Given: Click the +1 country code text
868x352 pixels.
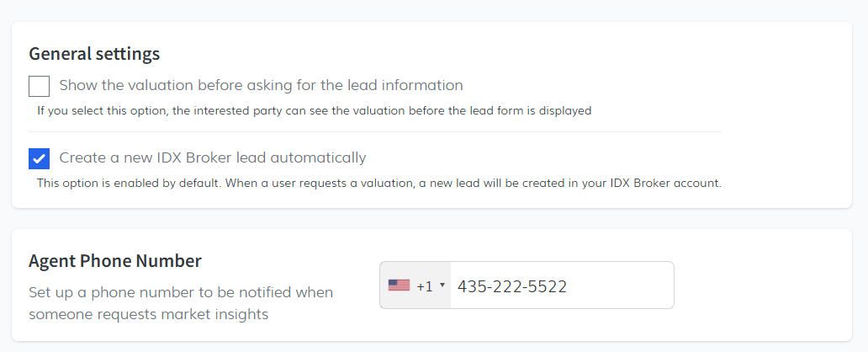Looking at the screenshot, I should [x=425, y=286].
